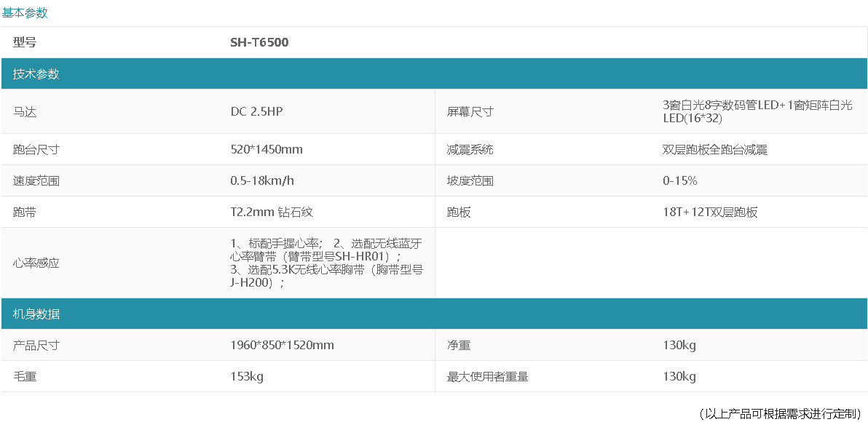Select the model number SH-T6500
The image size is (868, 422).
[x=259, y=42]
